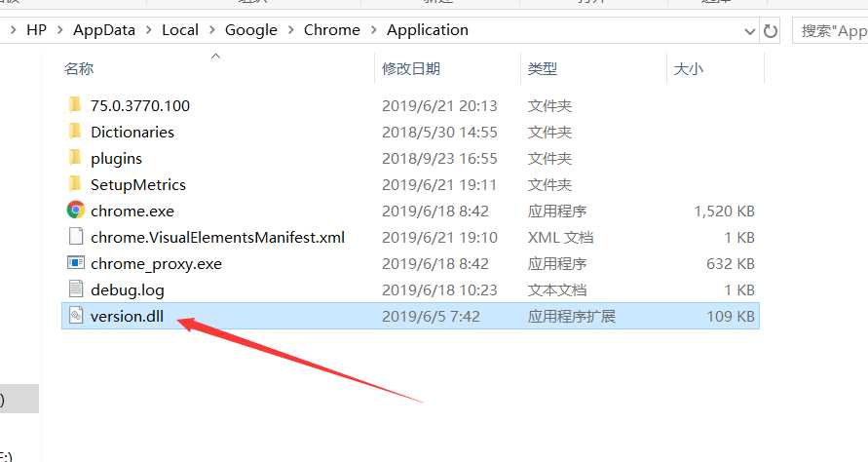Go to Google in the address breadcrumb
This screenshot has width=868, height=462.
tap(250, 30)
